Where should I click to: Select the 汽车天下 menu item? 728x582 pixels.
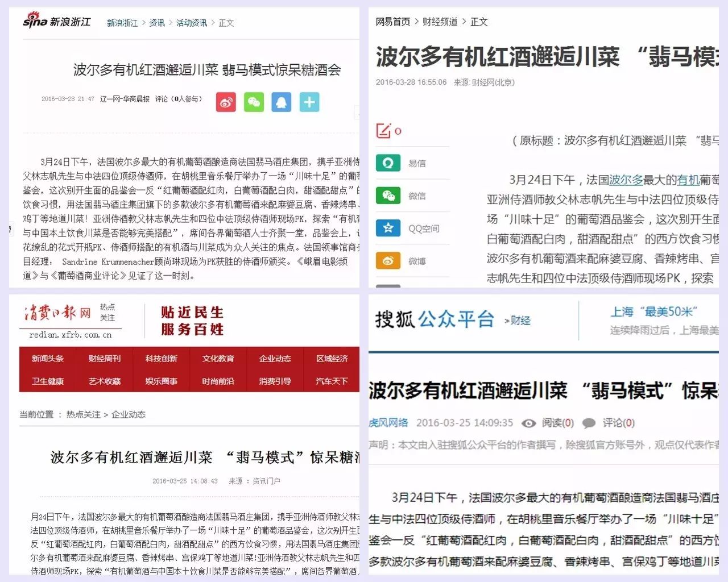(x=332, y=381)
